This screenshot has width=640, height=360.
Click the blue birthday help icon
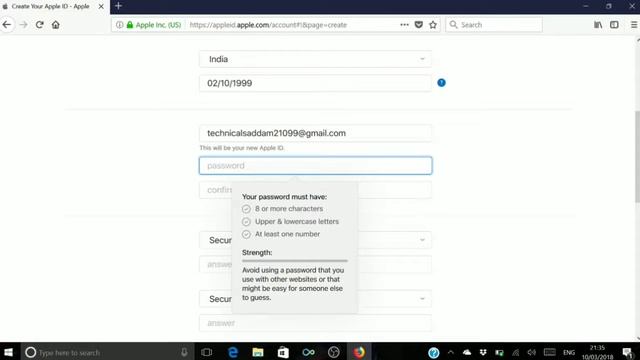click(x=441, y=83)
